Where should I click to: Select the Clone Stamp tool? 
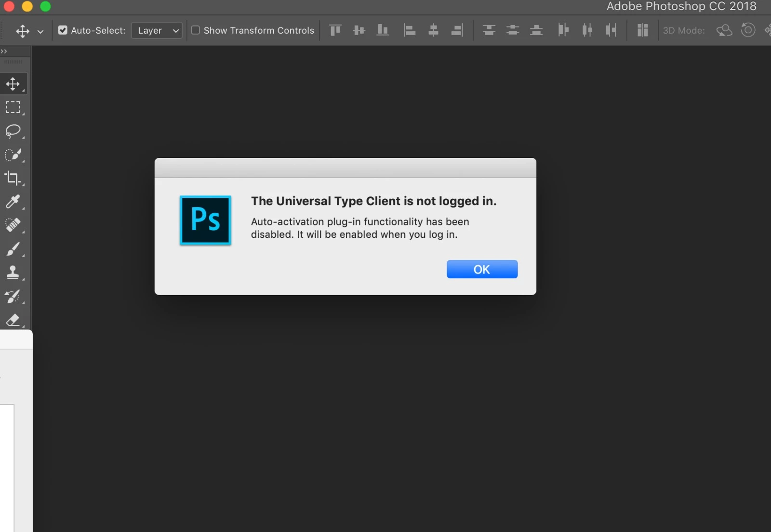[x=13, y=272]
